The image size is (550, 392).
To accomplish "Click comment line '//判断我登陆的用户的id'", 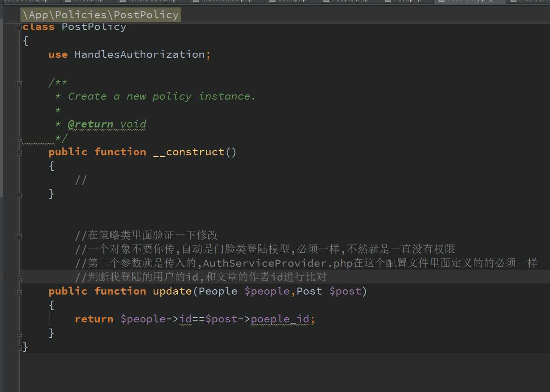I will 201,277.
